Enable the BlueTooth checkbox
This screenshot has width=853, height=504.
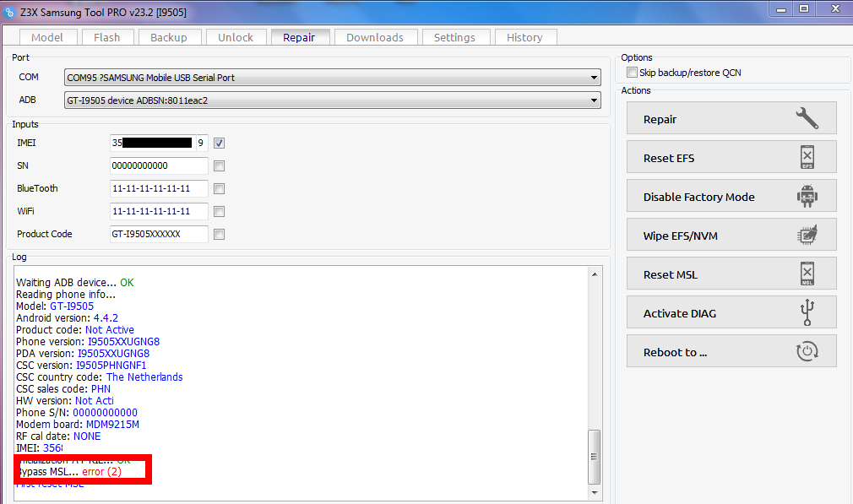coord(220,188)
